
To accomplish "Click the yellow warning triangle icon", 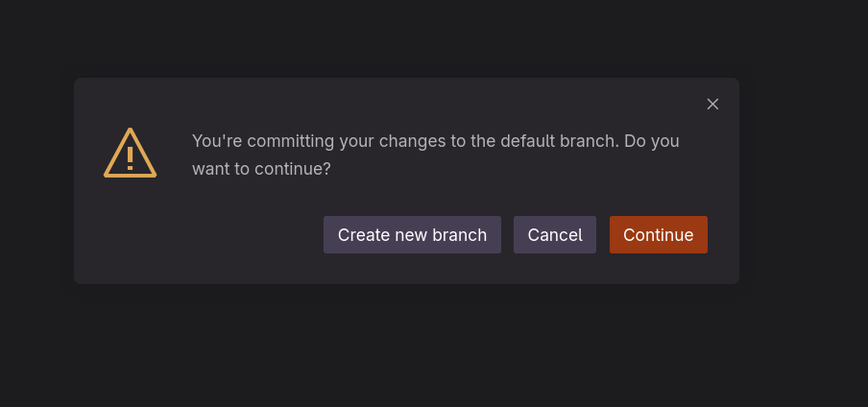I will coord(130,154).
